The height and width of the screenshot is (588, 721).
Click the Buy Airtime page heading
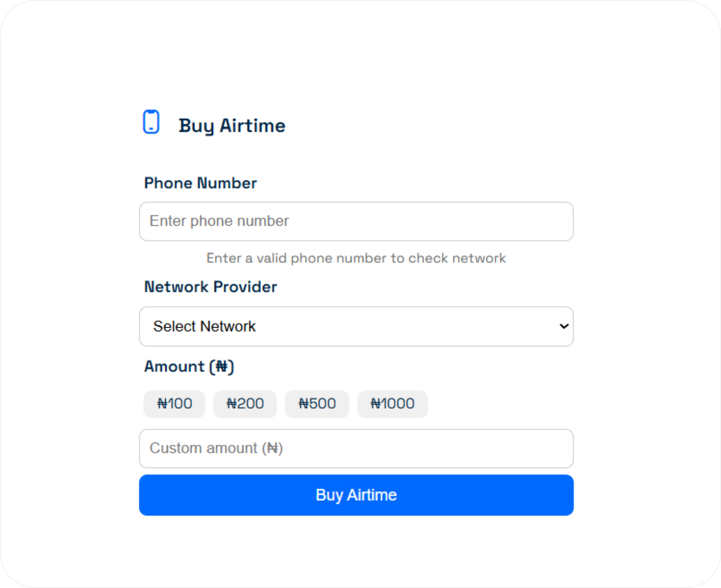click(232, 126)
